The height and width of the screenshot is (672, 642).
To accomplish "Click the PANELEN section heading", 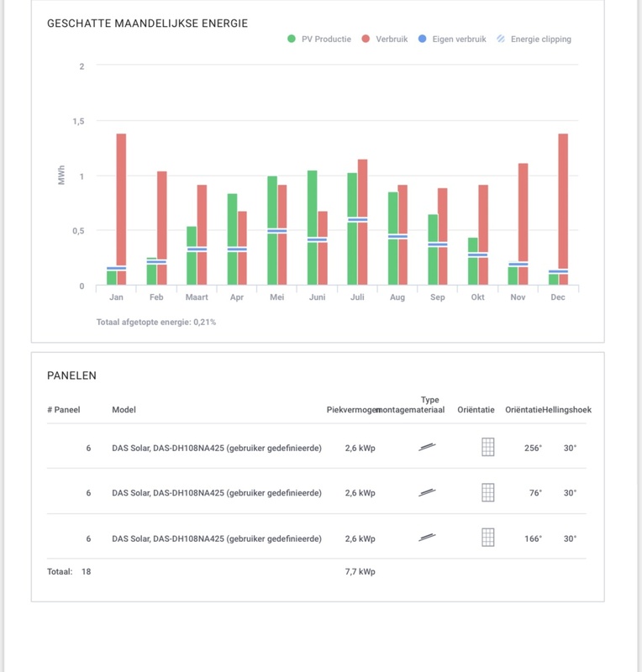I will (71, 375).
